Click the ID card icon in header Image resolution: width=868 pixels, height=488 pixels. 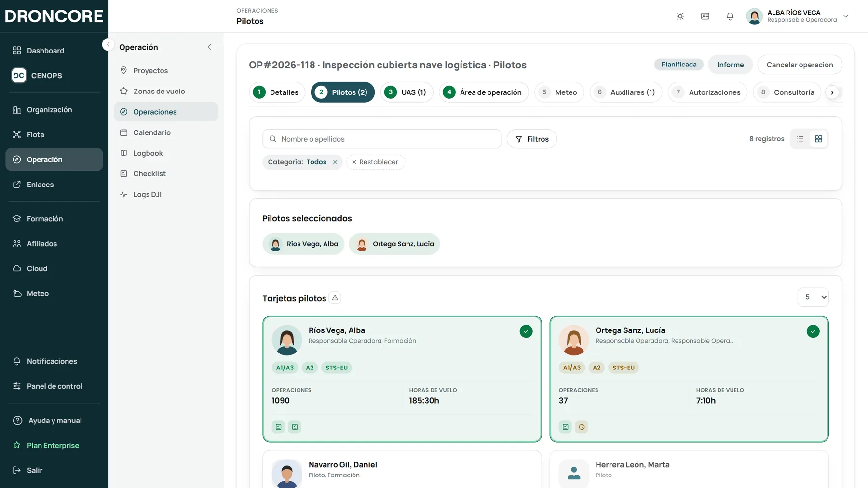click(705, 16)
